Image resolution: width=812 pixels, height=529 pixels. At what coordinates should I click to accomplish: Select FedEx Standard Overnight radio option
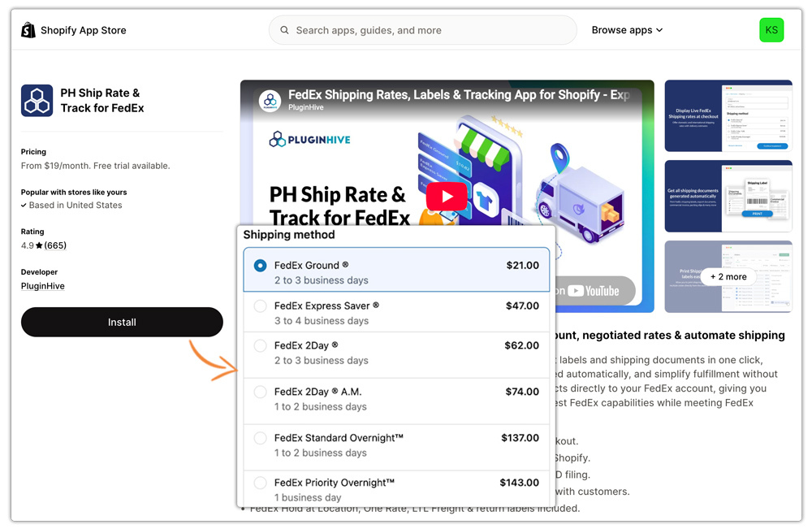tap(261, 438)
